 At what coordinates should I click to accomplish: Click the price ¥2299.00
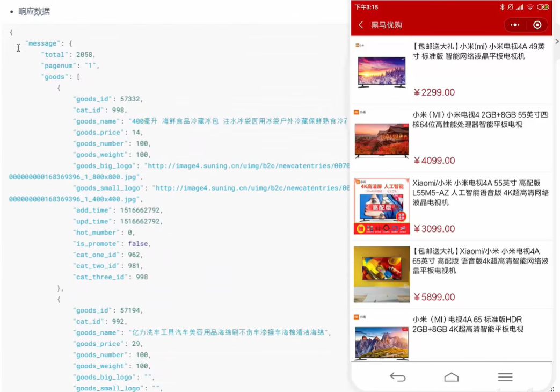434,92
